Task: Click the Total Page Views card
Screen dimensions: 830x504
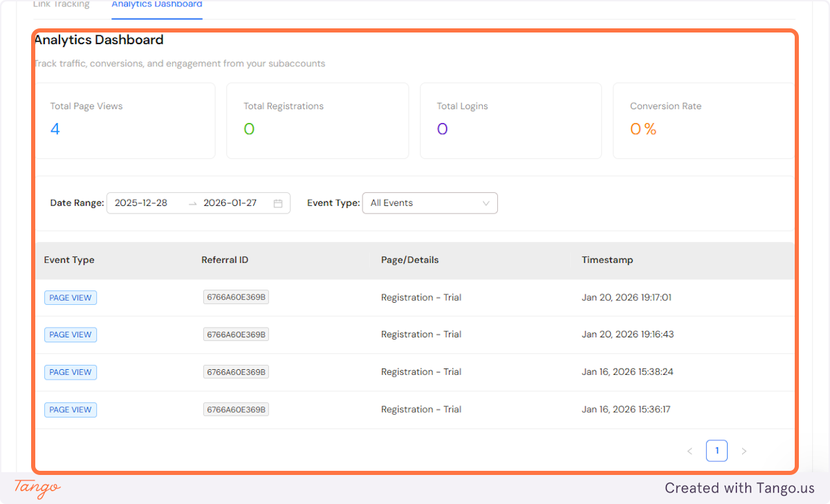Action: [x=124, y=121]
